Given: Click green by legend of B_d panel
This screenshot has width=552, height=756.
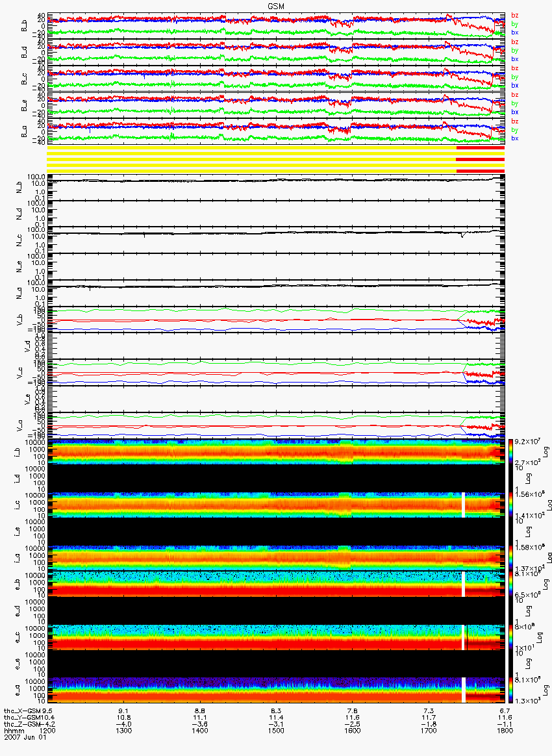Looking at the screenshot, I should (x=514, y=51).
